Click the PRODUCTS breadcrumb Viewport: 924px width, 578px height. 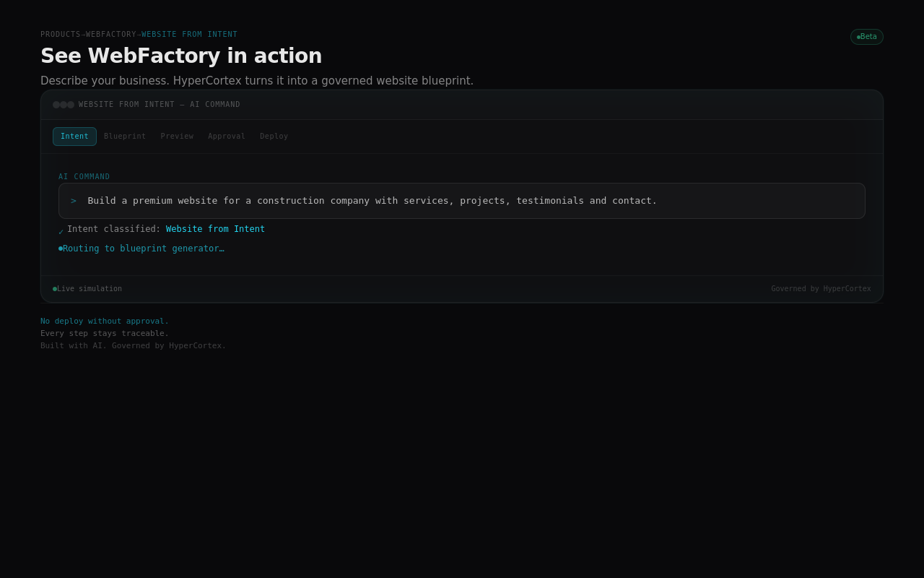point(61,35)
